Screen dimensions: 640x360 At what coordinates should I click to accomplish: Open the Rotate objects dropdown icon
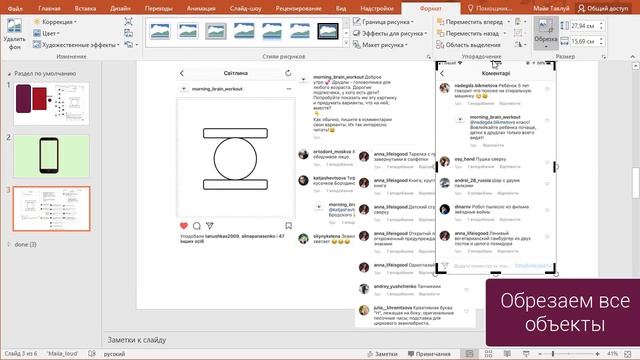point(521,44)
